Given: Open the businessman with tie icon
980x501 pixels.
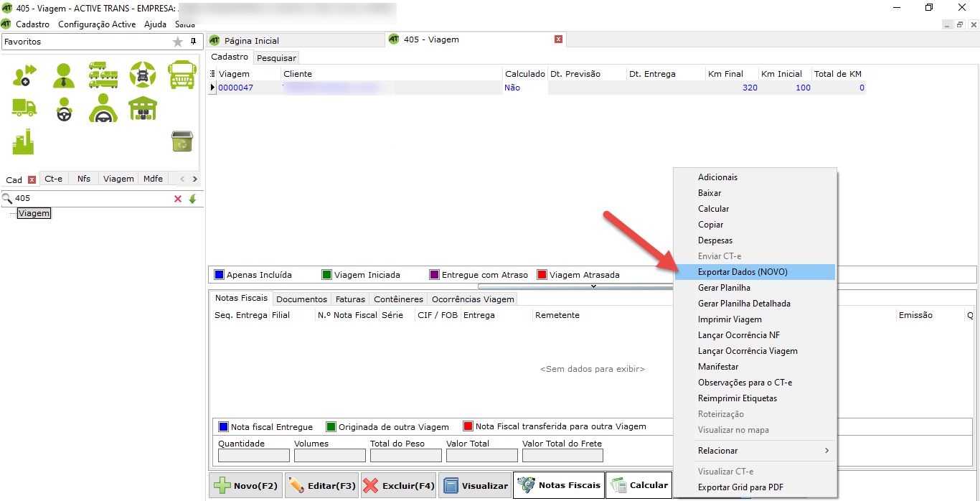Looking at the screenshot, I should pyautogui.click(x=64, y=75).
